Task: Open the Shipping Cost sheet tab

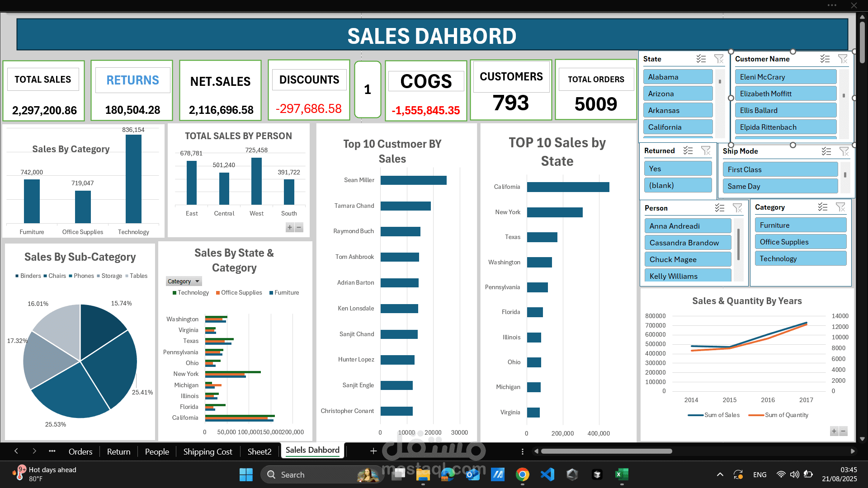Action: [x=208, y=451]
